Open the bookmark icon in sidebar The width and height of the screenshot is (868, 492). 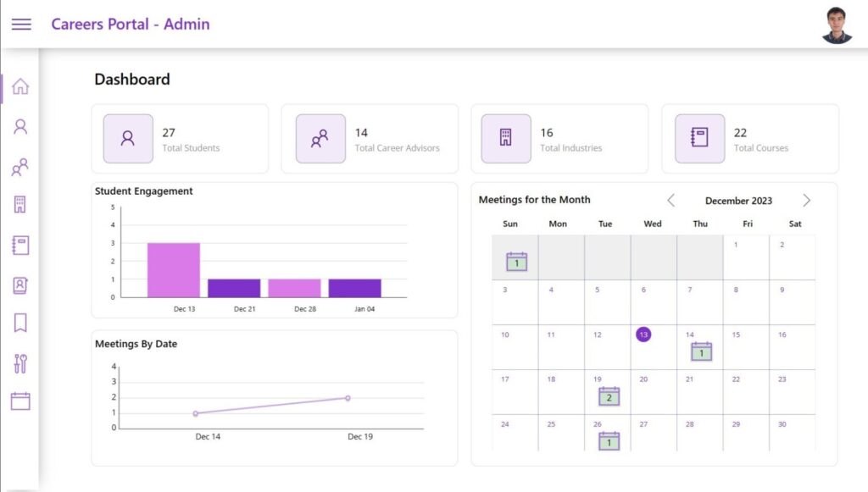click(x=20, y=323)
